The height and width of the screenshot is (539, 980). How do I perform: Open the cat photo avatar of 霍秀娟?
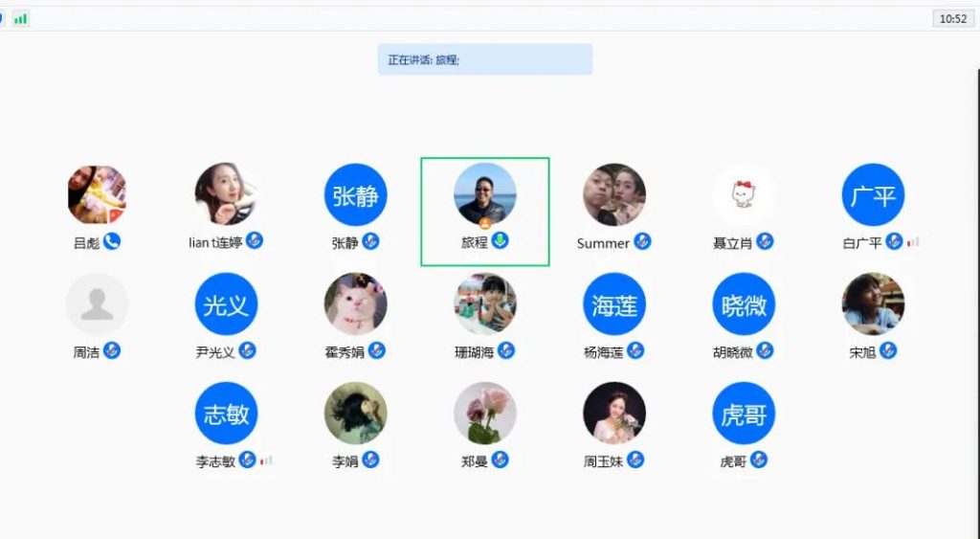(x=356, y=304)
